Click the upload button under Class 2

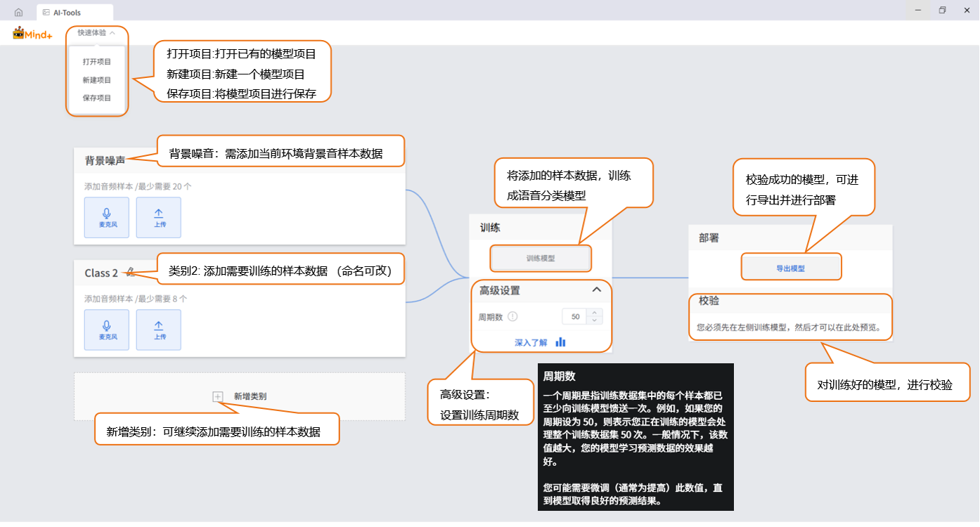click(x=159, y=330)
